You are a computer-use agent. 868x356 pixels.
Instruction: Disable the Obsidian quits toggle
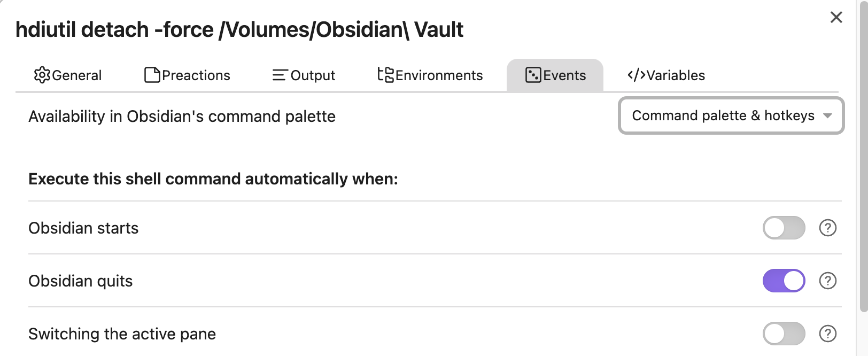(784, 281)
